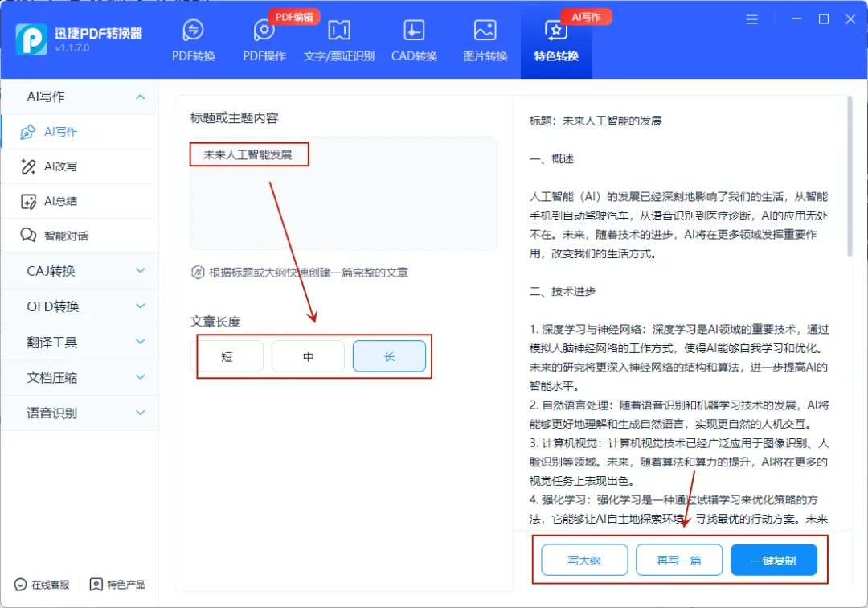This screenshot has height=608, width=868.
Task: Click the 文章长度 label
Action: click(x=215, y=322)
